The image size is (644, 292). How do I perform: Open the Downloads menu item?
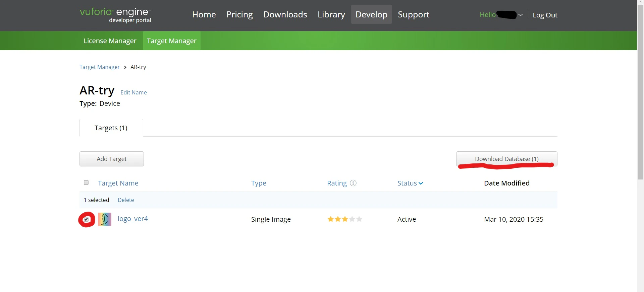(x=285, y=14)
